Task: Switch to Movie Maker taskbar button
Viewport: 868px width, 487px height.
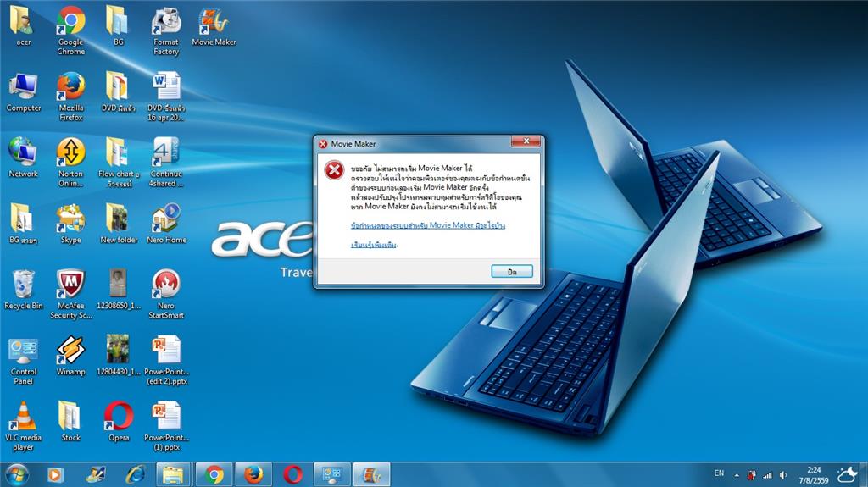Action: pyautogui.click(x=371, y=475)
